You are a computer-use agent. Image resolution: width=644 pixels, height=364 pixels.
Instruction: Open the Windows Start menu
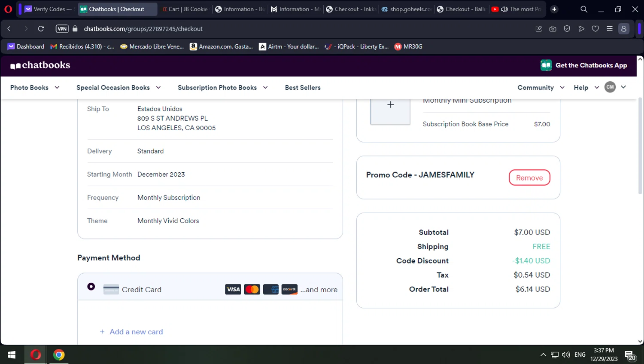coord(12,355)
